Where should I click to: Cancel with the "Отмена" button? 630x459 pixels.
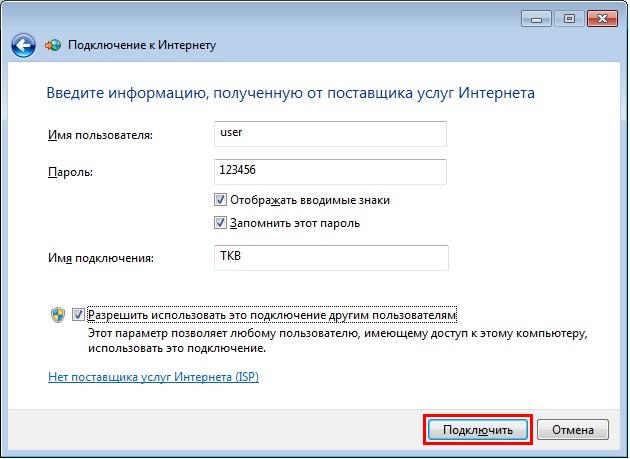573,430
